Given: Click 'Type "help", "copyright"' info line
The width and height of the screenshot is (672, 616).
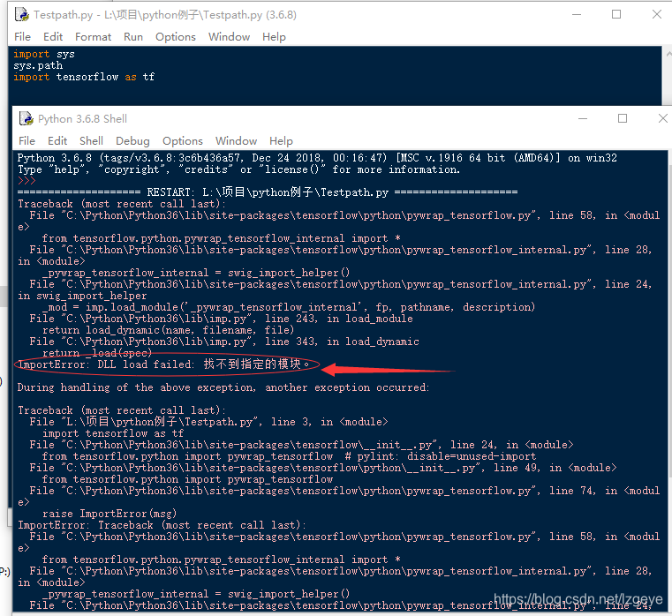Looking at the screenshot, I should (238, 169).
